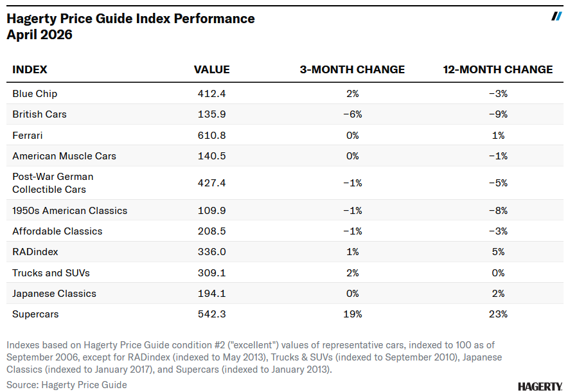Click the HAGERTY wordmark logo
Image resolution: width=586 pixels, height=392 pixels.
pos(540,386)
